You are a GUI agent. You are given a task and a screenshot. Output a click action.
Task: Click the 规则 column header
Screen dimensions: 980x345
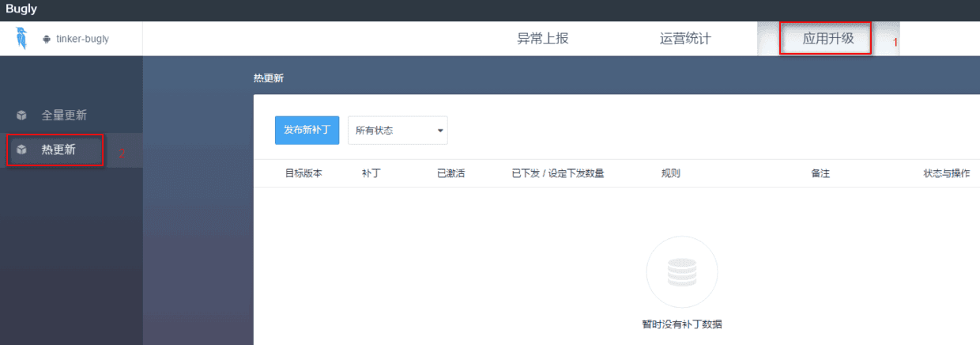[x=671, y=173]
